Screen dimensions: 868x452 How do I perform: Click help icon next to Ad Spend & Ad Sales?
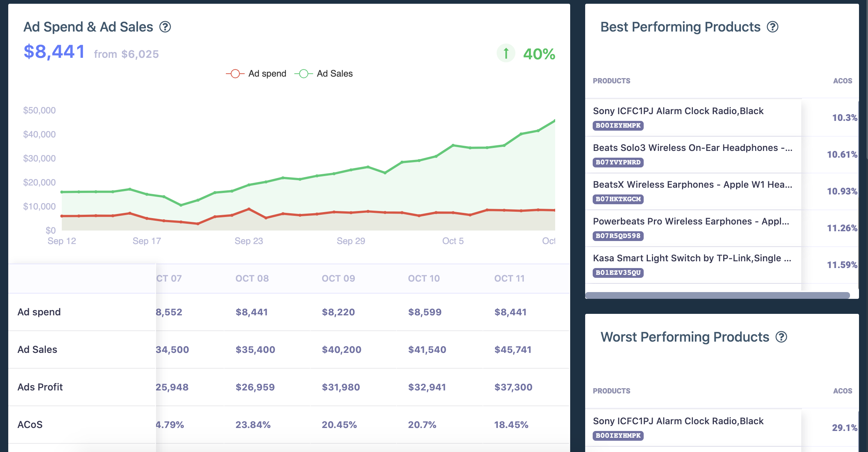click(165, 27)
